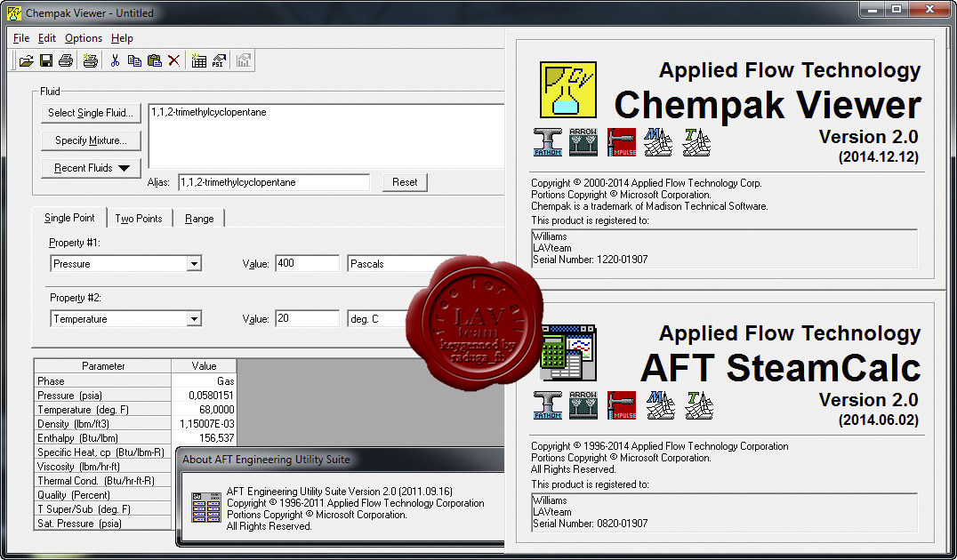The height and width of the screenshot is (560, 957).
Task: Click 'Serial Number: 0820-01907' in SteamCalc panel
Action: [x=591, y=524]
